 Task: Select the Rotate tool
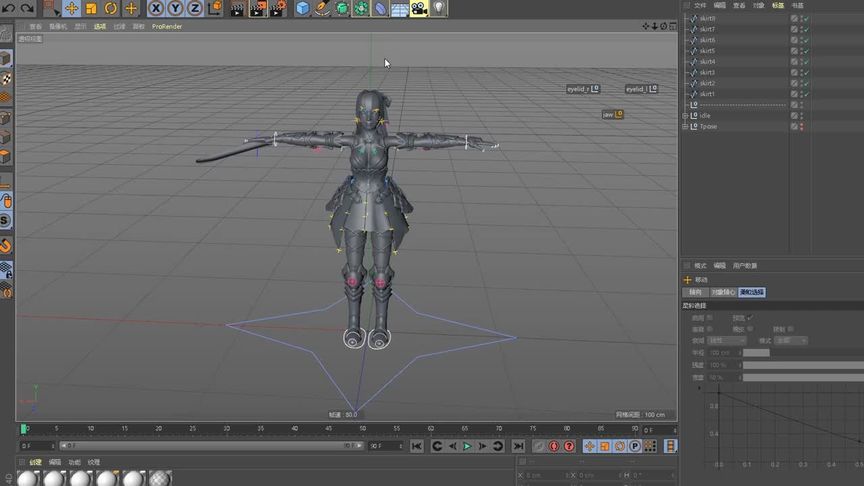tap(111, 8)
